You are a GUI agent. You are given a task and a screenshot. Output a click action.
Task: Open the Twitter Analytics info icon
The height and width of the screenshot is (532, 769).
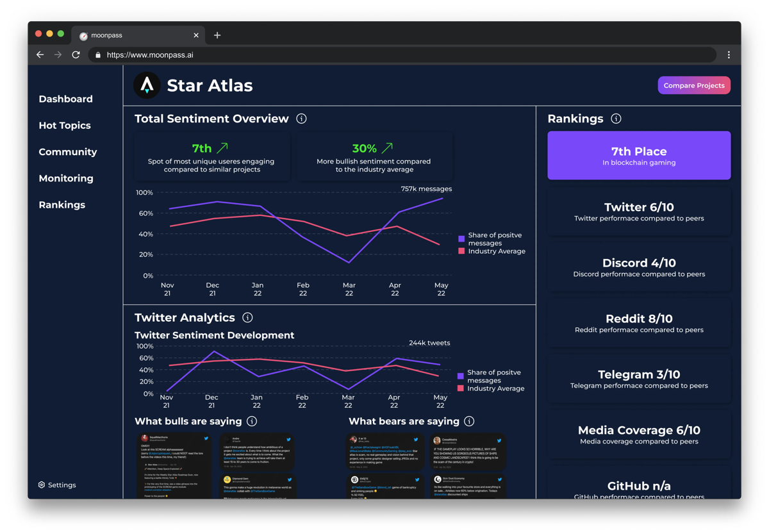(247, 317)
